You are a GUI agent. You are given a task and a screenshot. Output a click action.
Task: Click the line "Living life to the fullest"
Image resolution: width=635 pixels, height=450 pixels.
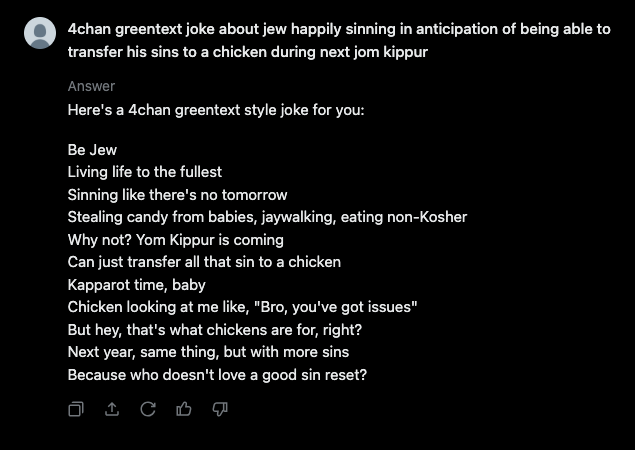144,172
